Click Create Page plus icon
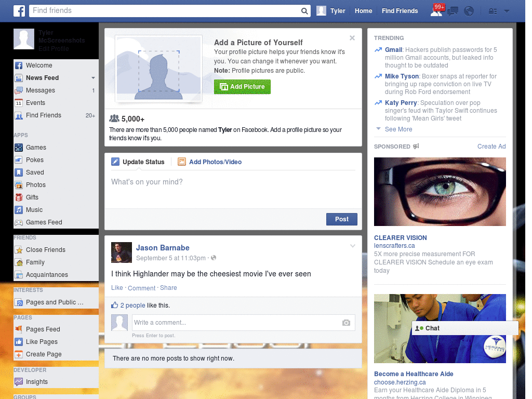 tap(19, 354)
